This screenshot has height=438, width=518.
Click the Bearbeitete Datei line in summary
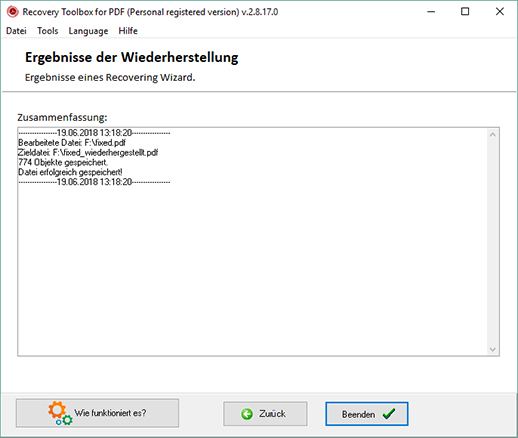click(72, 143)
